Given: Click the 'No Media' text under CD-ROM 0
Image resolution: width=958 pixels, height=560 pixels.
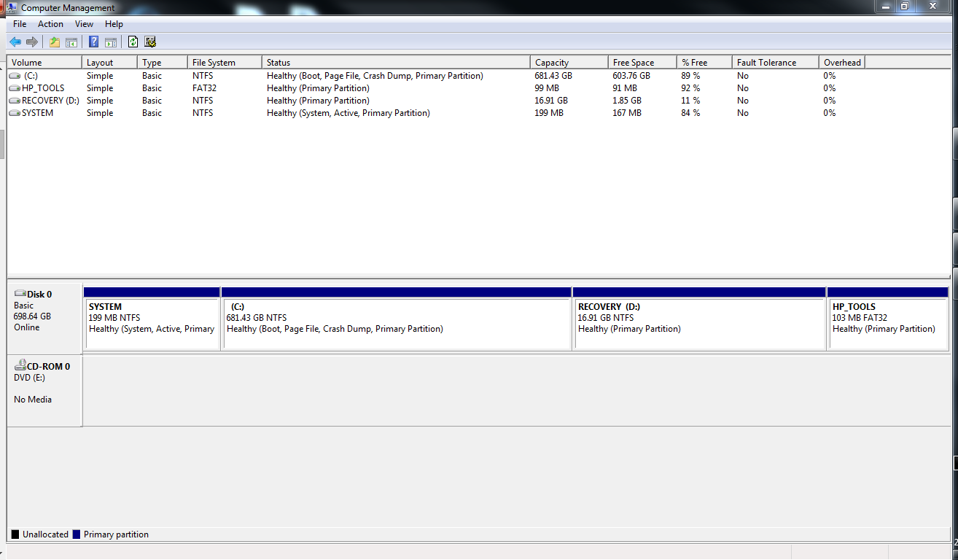Looking at the screenshot, I should [33, 400].
